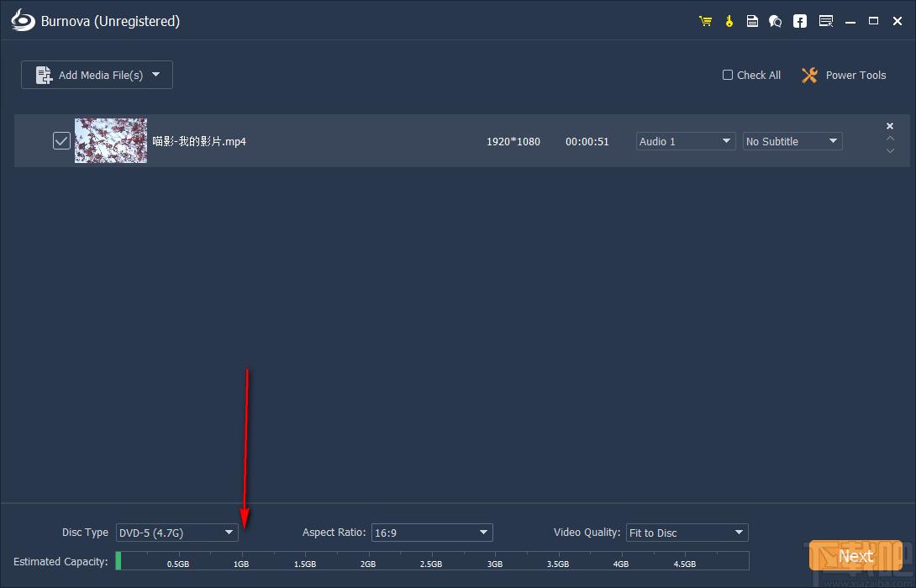The image size is (916, 588).
Task: Open the Audio 1 dropdown
Action: [x=685, y=141]
